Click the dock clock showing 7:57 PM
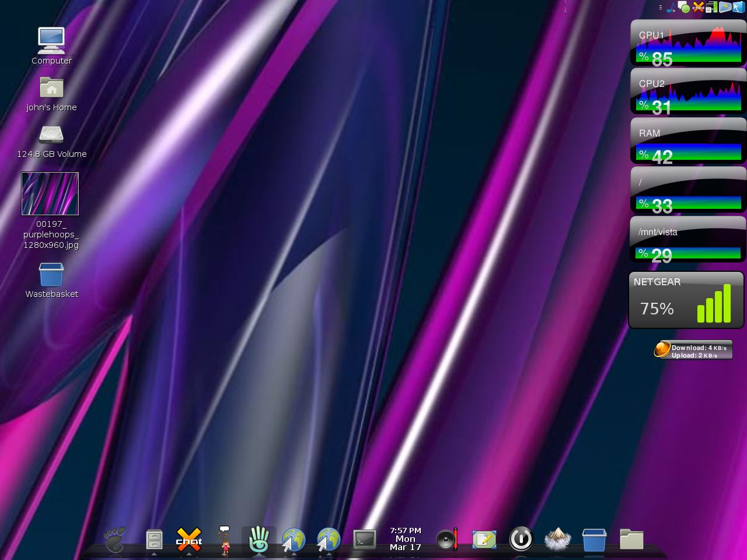Image resolution: width=747 pixels, height=560 pixels. (406, 539)
